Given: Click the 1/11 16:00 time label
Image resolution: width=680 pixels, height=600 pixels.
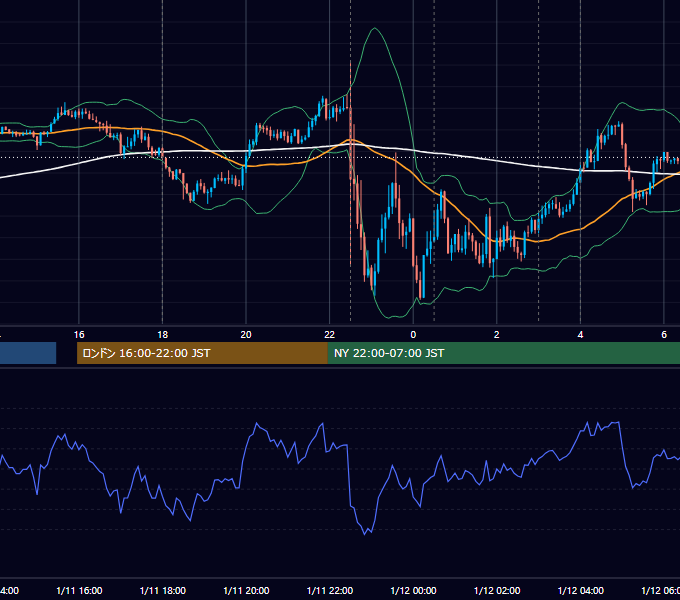Looking at the screenshot, I should coord(79,591).
